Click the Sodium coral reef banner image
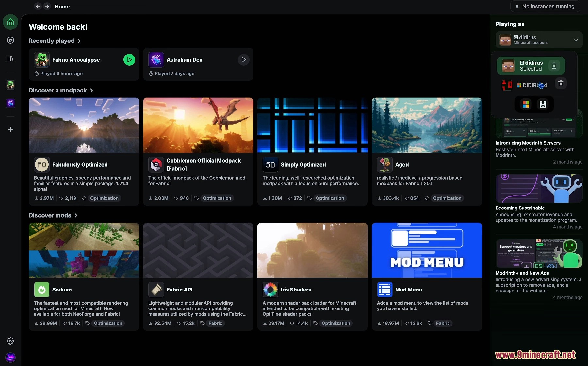The width and height of the screenshot is (588, 366). pos(84,250)
